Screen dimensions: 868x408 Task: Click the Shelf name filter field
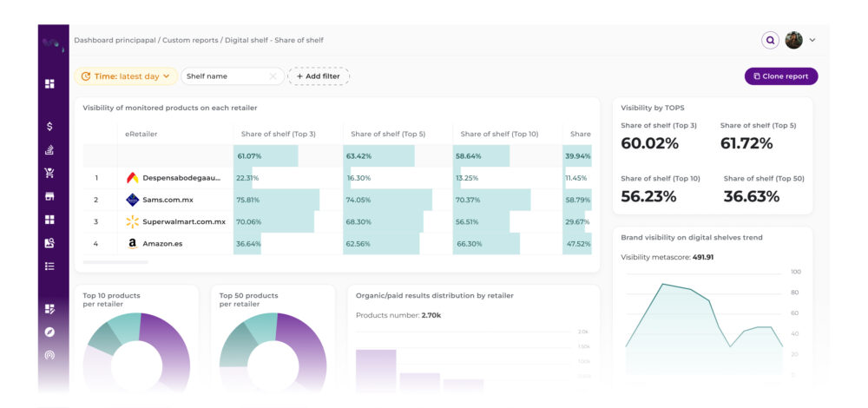233,76
